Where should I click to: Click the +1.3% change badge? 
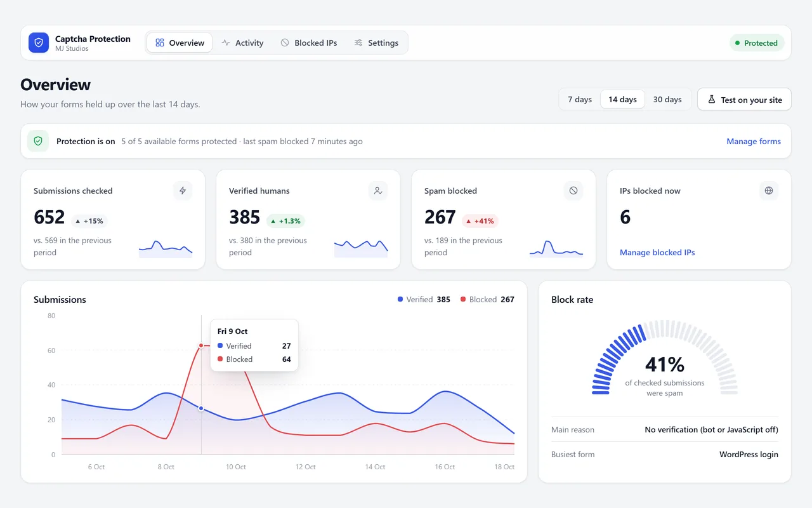(285, 221)
